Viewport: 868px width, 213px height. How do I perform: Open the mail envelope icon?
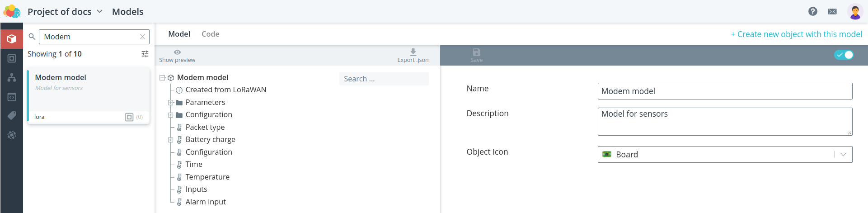coord(832,11)
